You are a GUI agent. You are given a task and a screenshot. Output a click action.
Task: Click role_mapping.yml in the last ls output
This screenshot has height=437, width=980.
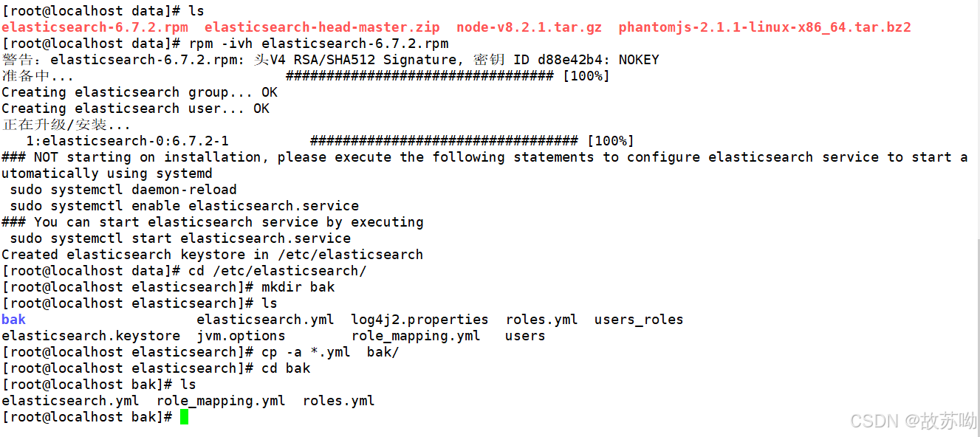(x=221, y=401)
